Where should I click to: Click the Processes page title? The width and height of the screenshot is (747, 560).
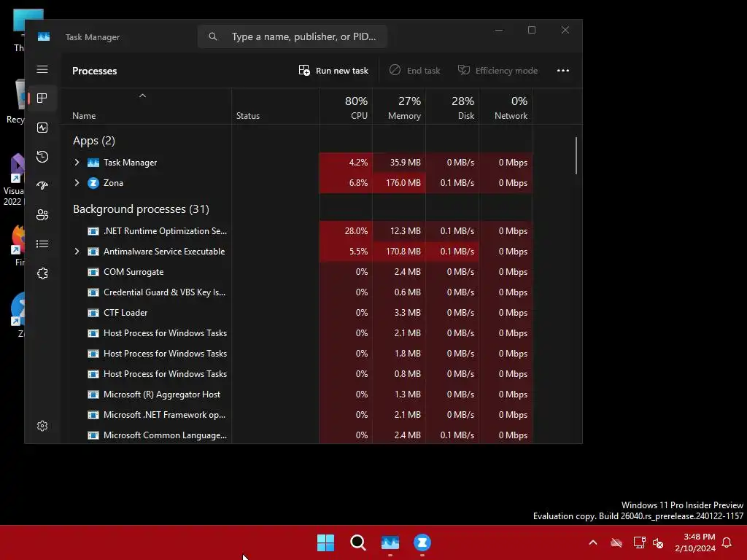(94, 71)
